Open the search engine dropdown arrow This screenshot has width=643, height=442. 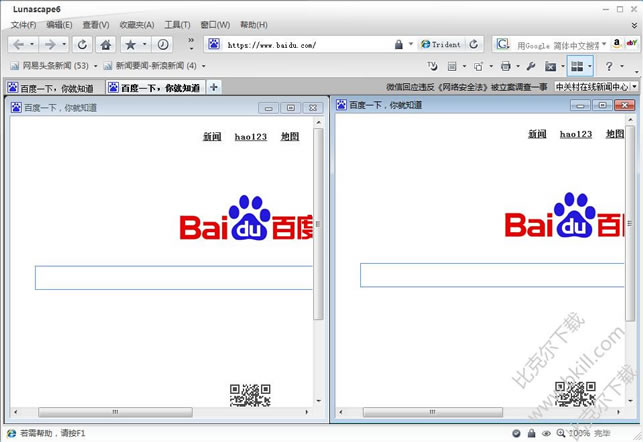tap(604, 43)
